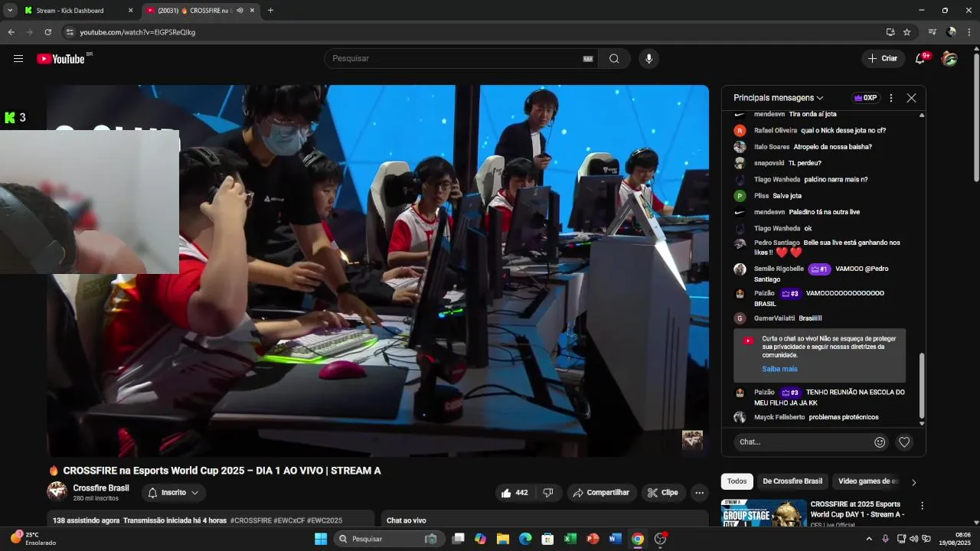Image resolution: width=980 pixels, height=551 pixels.
Task: Click the channel watermark on video
Action: coord(692,440)
